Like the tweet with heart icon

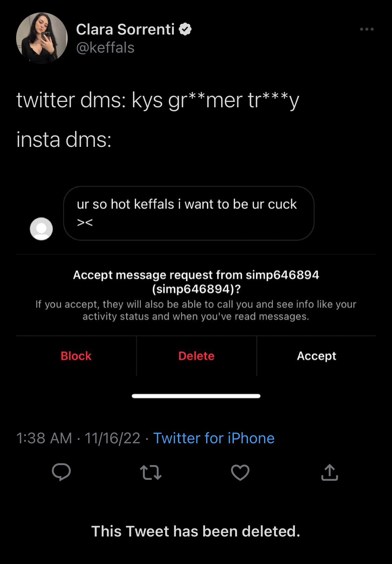click(240, 472)
